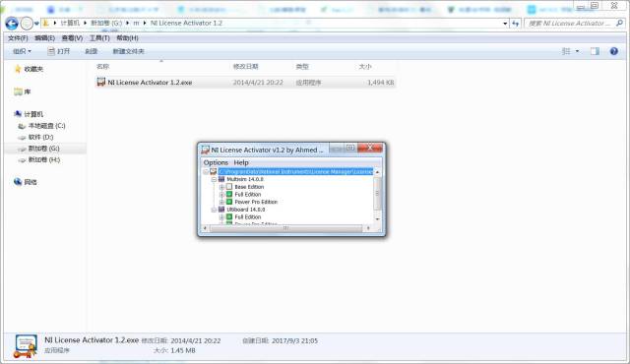
Task: Click the 刻录 toolbar button
Action: coord(92,51)
